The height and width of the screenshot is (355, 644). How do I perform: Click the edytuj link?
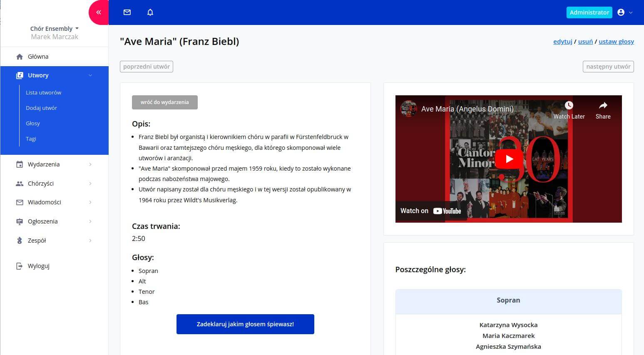(x=562, y=42)
